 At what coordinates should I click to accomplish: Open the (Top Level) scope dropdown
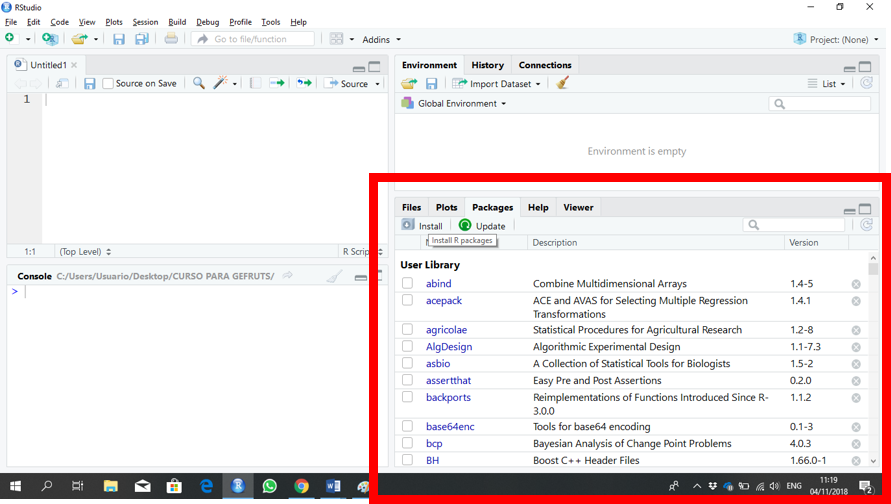tap(85, 252)
